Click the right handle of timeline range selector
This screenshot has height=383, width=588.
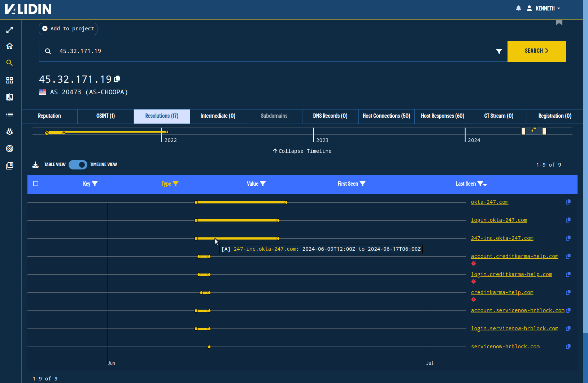point(544,131)
